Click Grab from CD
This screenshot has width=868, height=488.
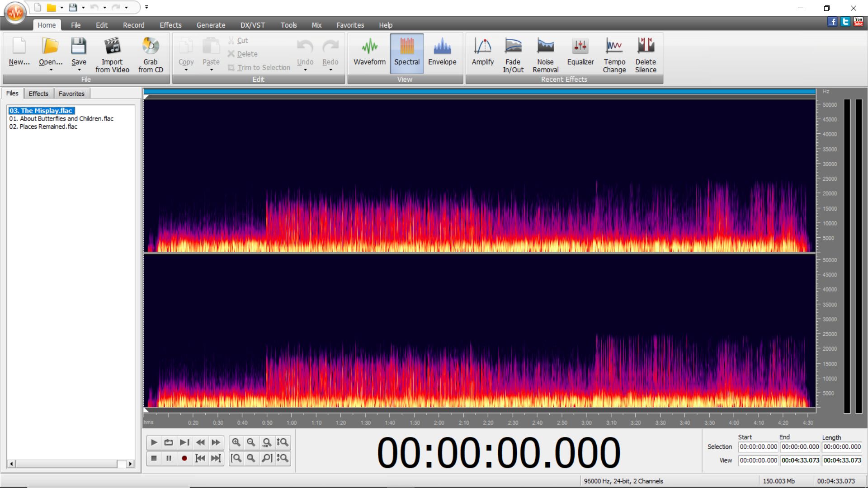coord(151,55)
